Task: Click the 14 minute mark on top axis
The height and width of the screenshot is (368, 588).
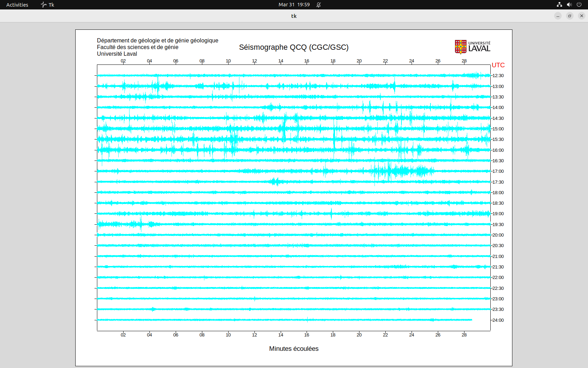Action: click(x=281, y=61)
